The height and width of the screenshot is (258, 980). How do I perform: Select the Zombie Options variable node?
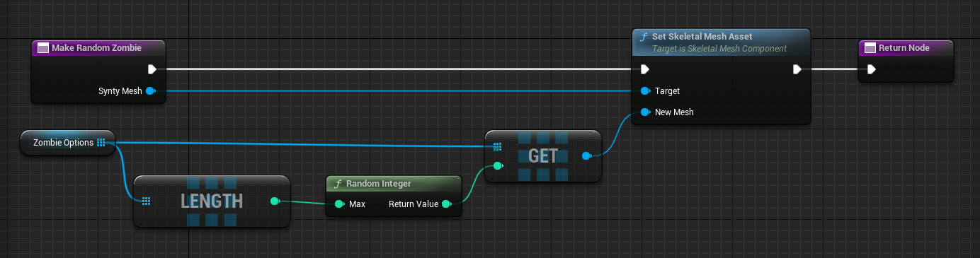tap(68, 143)
